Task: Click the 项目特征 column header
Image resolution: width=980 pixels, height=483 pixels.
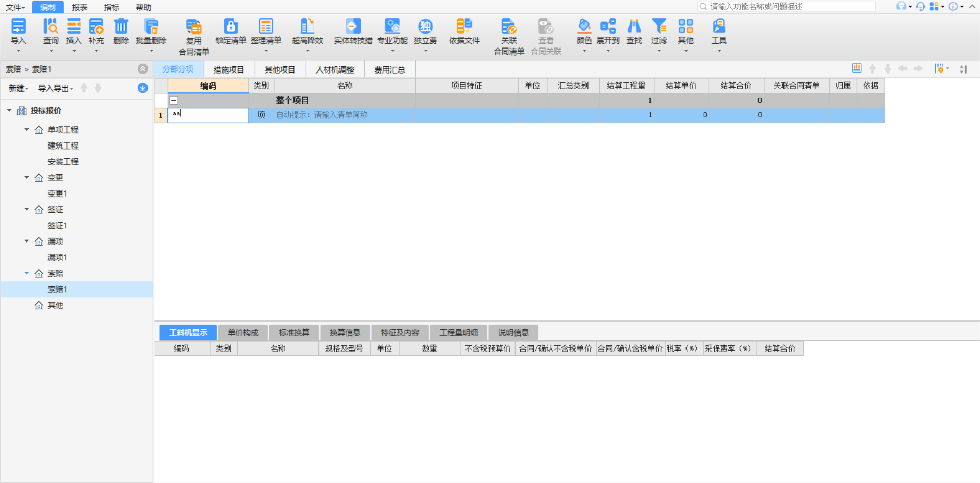Action: (x=467, y=86)
